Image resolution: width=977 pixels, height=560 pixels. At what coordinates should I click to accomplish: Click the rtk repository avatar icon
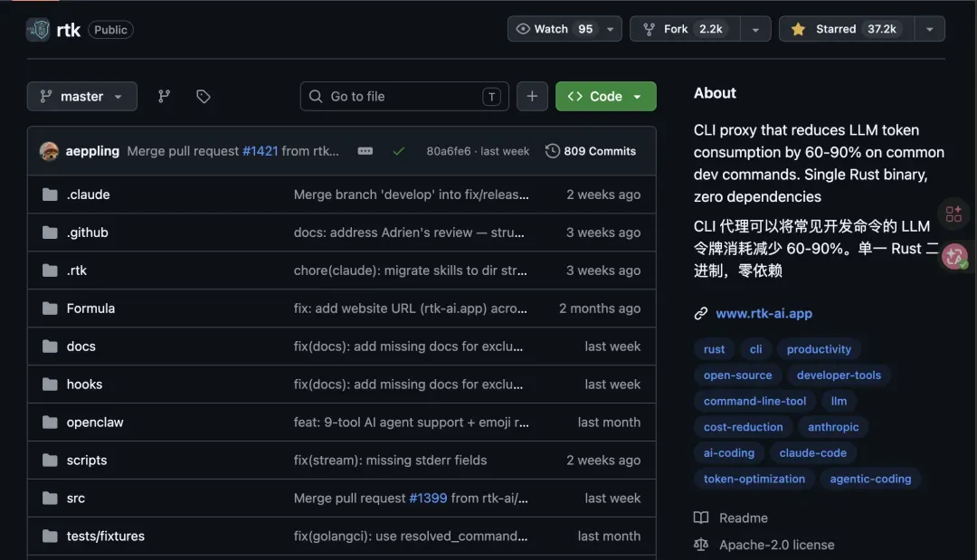pos(38,29)
